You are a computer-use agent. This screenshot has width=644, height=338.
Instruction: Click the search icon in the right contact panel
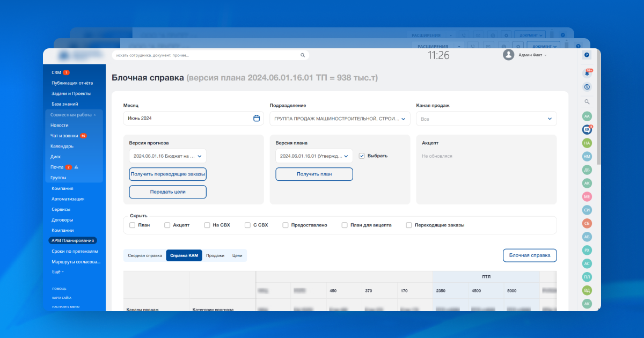[587, 101]
